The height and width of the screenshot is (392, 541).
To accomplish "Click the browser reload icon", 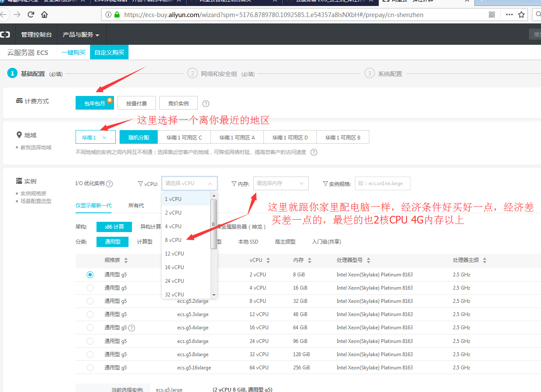I will click(31, 15).
